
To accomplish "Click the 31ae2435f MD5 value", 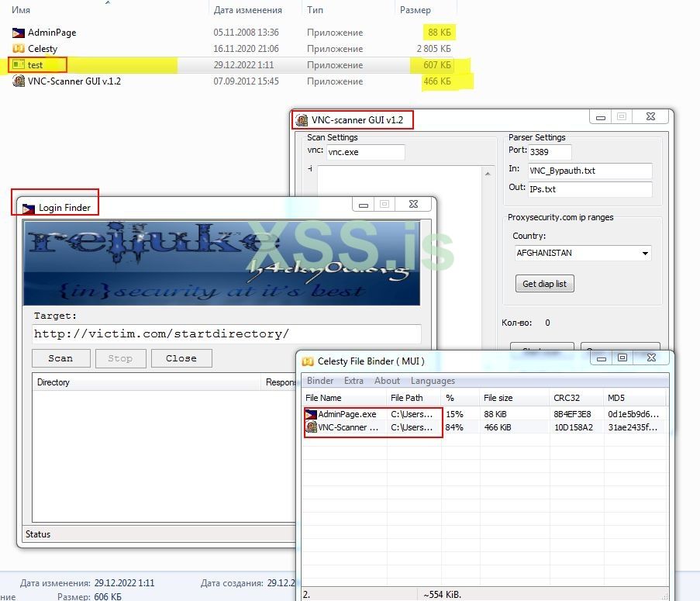I will [x=633, y=428].
